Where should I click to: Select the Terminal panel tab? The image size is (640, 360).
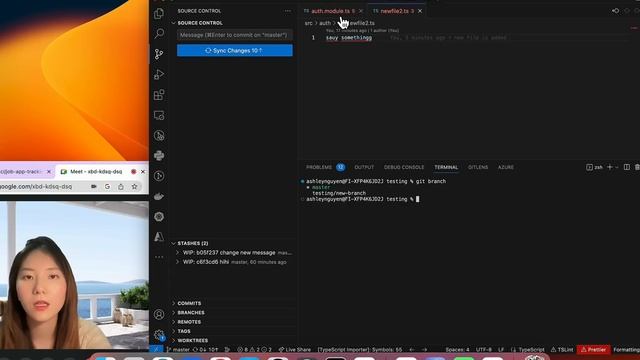tap(446, 167)
